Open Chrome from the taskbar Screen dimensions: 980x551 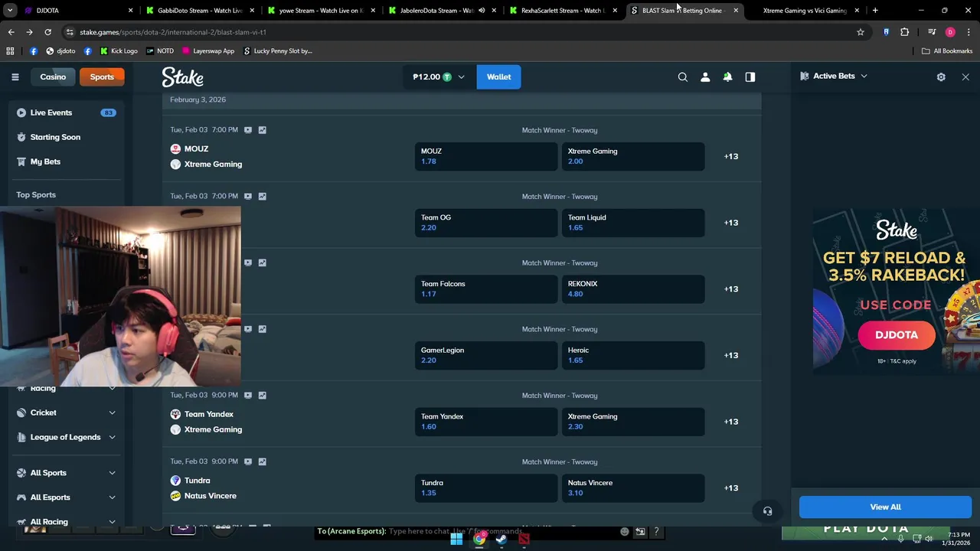[x=479, y=539]
